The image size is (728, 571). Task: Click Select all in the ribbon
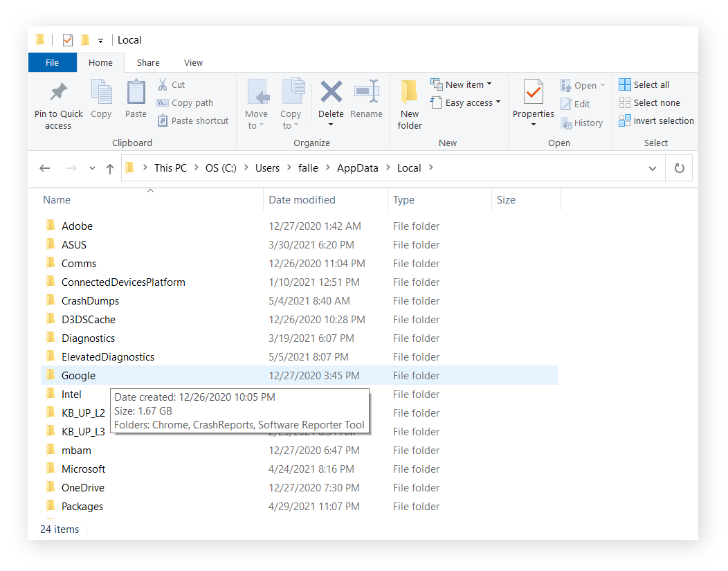pyautogui.click(x=644, y=84)
